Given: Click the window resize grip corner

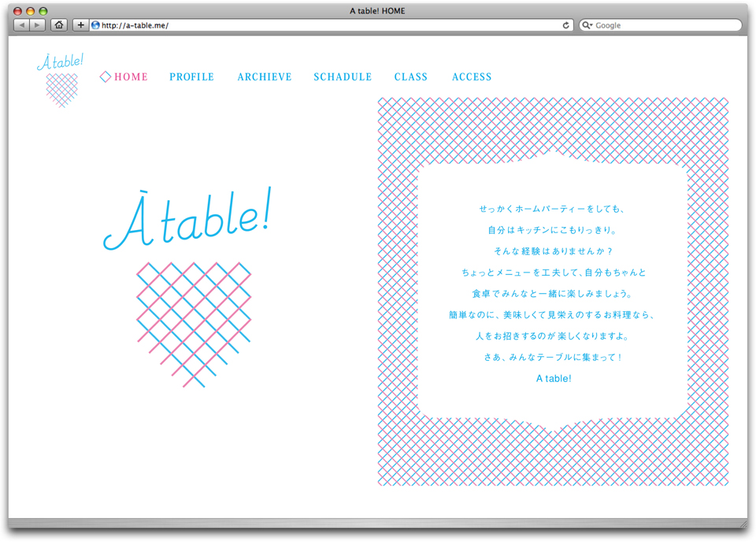Looking at the screenshot, I should [x=743, y=524].
